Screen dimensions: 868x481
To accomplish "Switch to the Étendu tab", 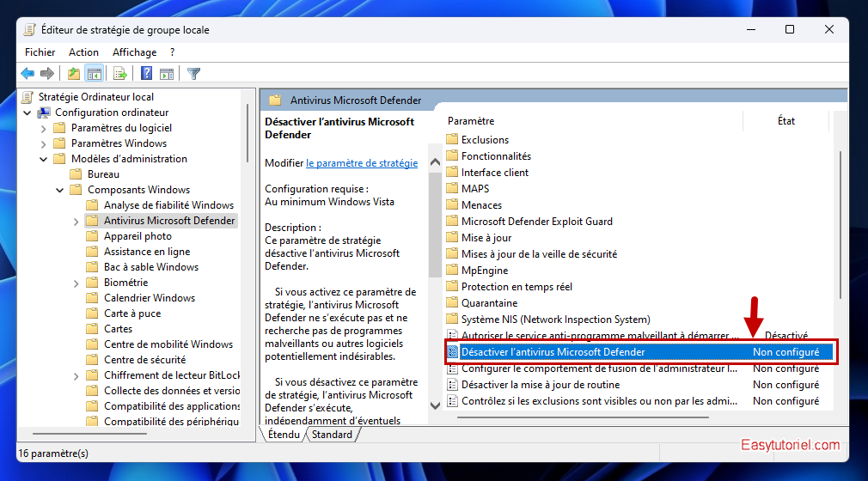I will pos(284,435).
